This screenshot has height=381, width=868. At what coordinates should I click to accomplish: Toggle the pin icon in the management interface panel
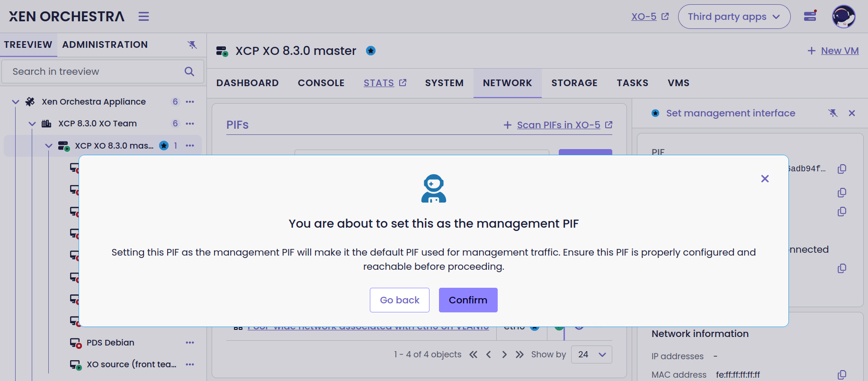(833, 113)
